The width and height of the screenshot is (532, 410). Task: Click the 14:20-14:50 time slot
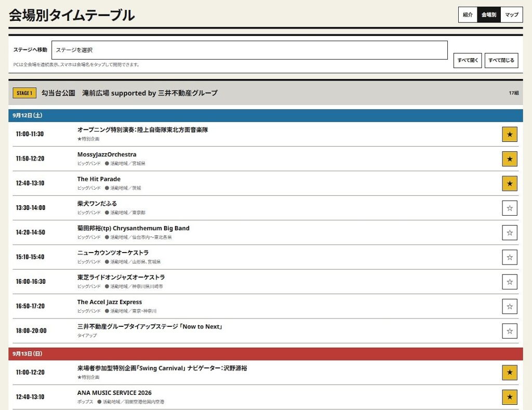[31, 232]
